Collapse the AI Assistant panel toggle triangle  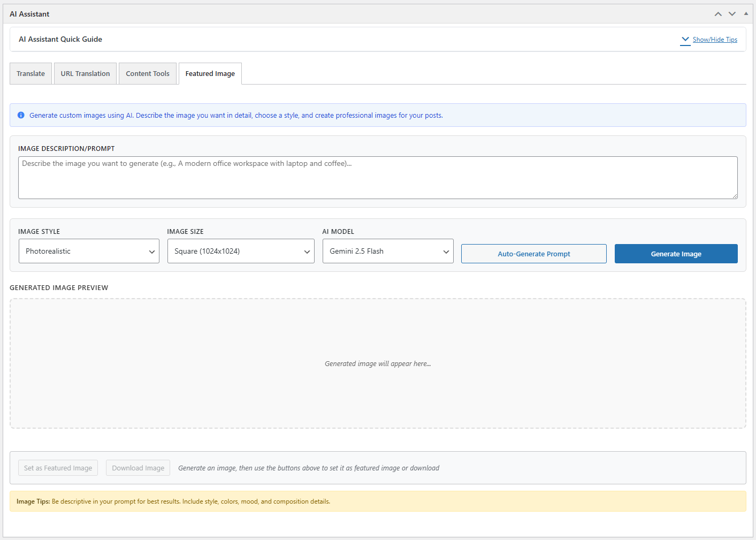[746, 14]
